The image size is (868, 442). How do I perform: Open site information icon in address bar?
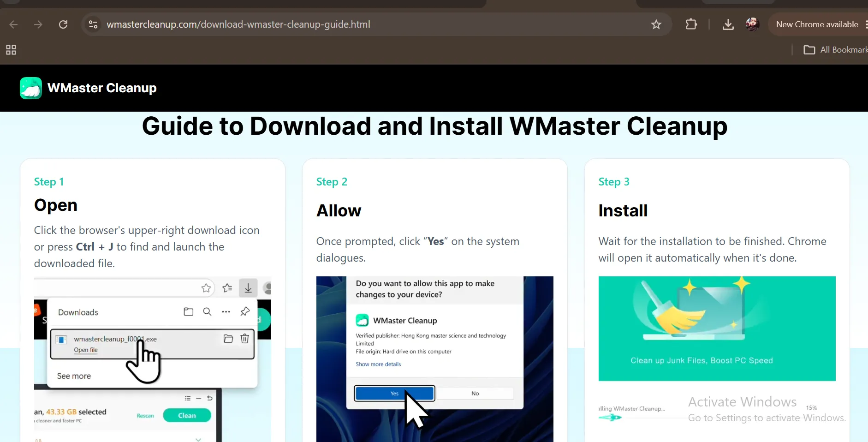[x=93, y=24]
